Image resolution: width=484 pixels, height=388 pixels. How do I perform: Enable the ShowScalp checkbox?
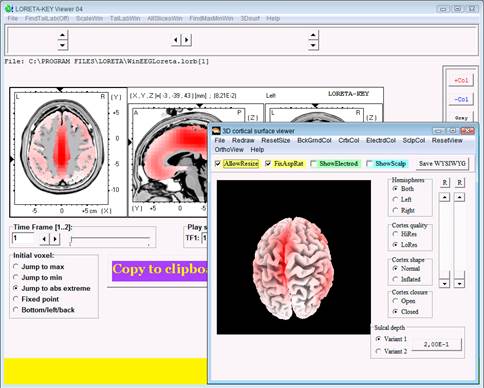point(369,164)
